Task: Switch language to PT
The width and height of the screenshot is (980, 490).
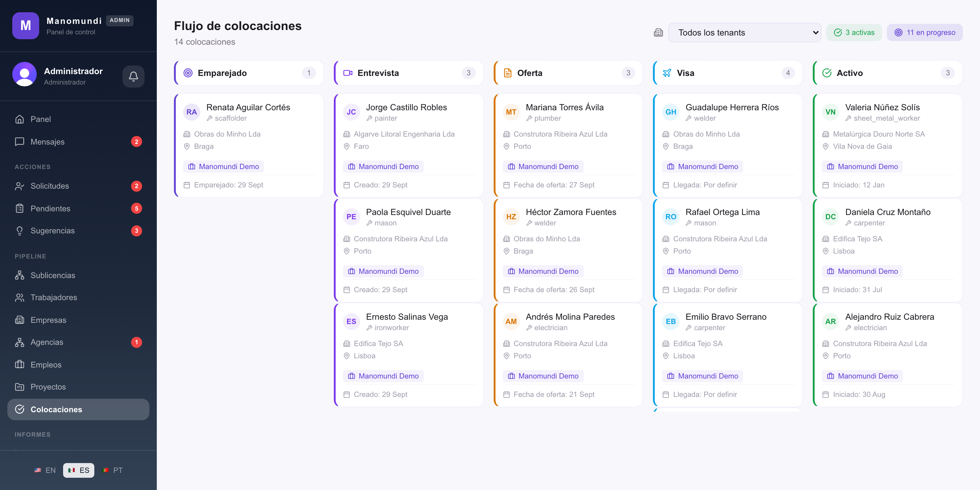Action: (x=113, y=470)
